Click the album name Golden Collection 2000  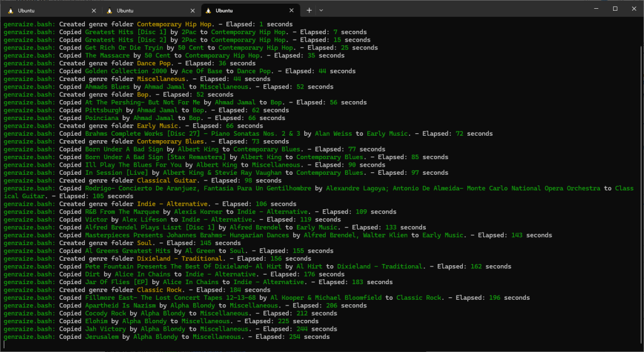(x=125, y=71)
